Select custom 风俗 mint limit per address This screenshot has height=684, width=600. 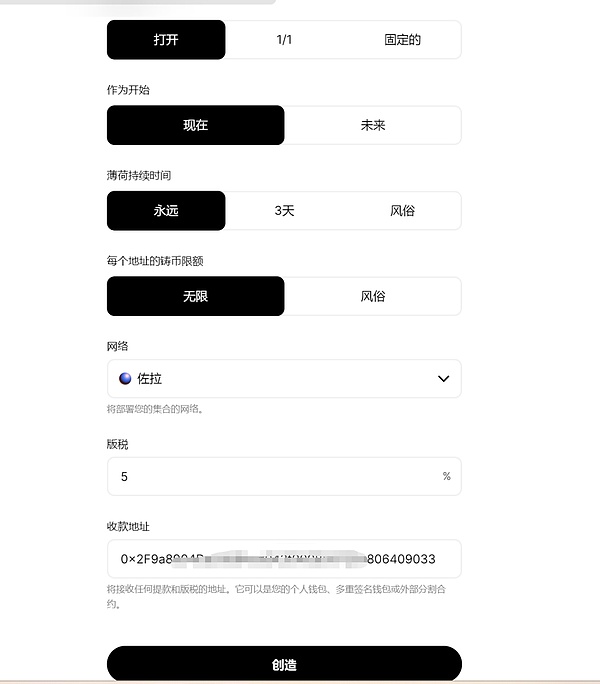click(373, 296)
